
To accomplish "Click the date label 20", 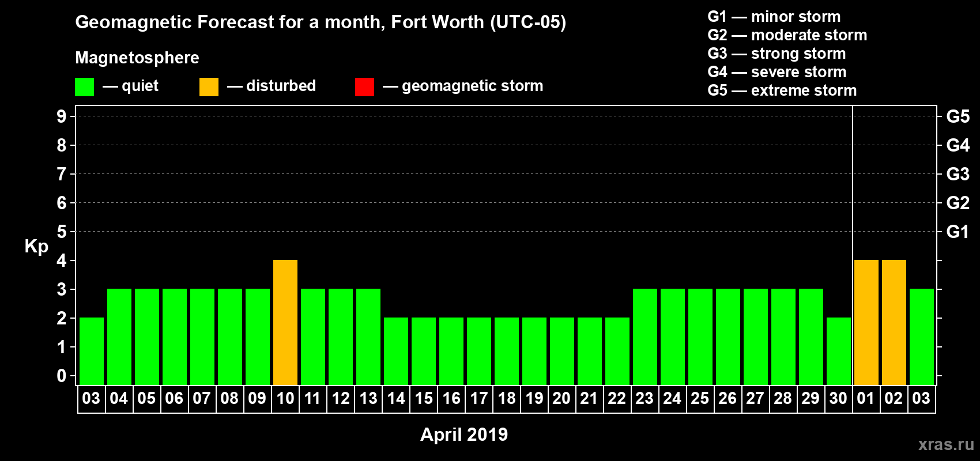I will (x=561, y=399).
